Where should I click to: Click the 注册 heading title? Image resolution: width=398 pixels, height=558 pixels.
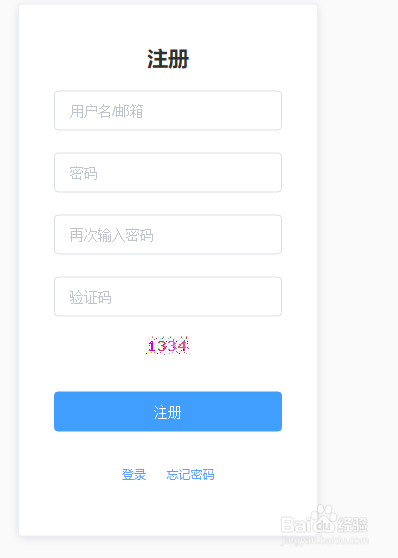[168, 59]
